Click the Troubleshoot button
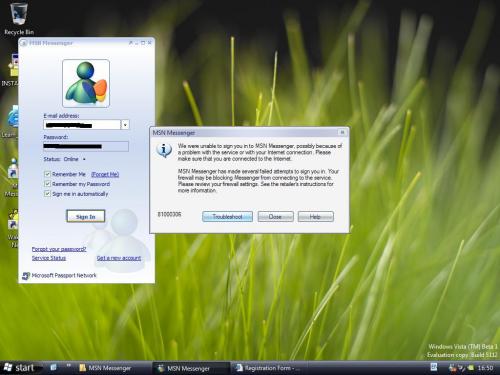Image resolution: width=500 pixels, height=375 pixels. [x=227, y=217]
